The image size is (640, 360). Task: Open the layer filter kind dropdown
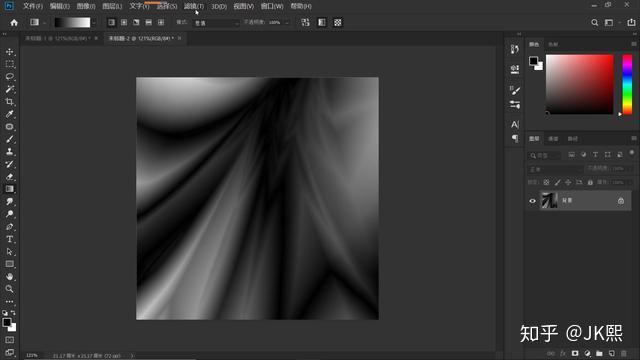(545, 155)
